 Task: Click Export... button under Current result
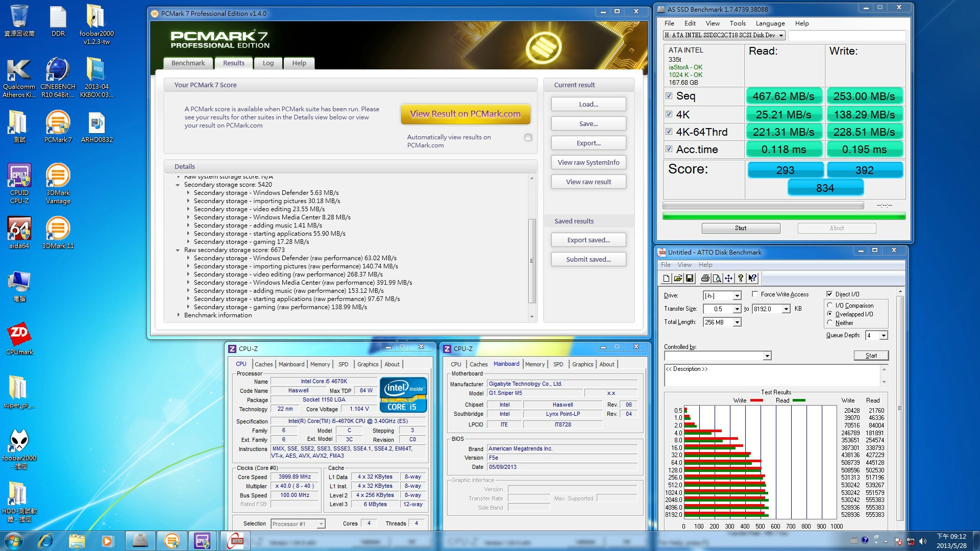coord(589,143)
